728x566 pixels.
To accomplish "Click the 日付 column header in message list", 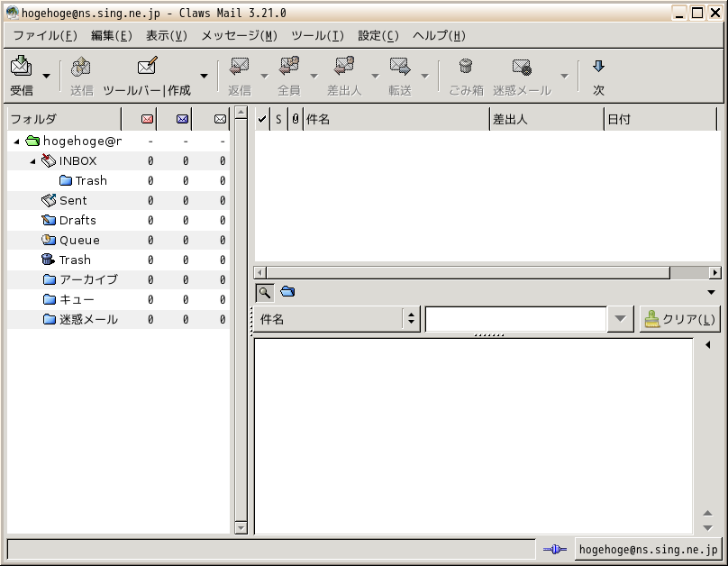I will pos(660,119).
